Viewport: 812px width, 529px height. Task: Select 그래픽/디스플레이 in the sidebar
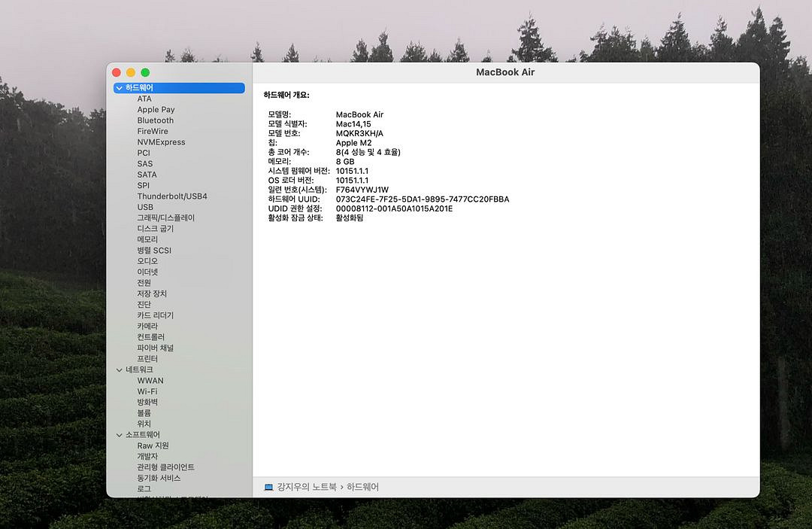[x=165, y=218]
